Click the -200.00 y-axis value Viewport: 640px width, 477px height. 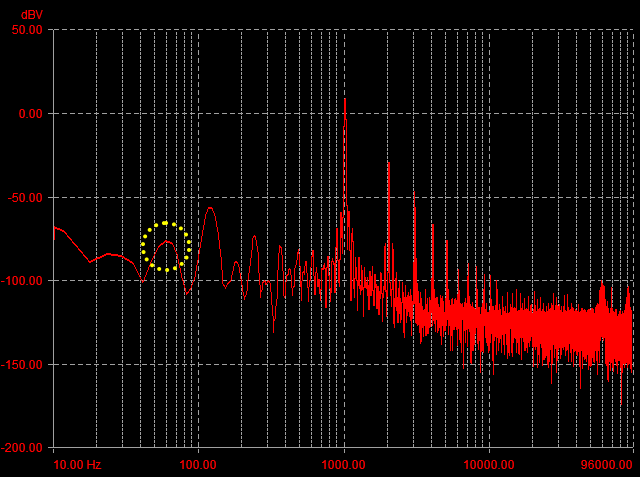click(x=22, y=448)
